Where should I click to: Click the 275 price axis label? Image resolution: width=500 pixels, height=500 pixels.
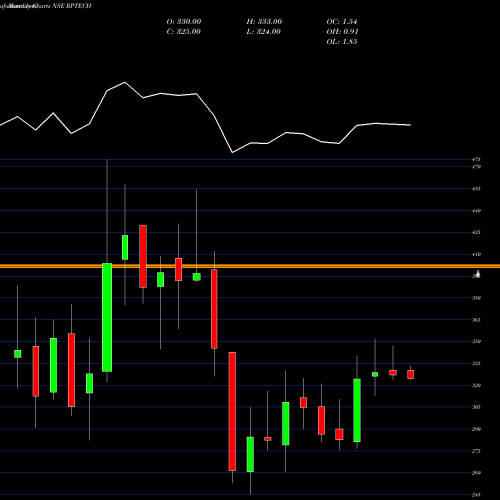[476, 451]
